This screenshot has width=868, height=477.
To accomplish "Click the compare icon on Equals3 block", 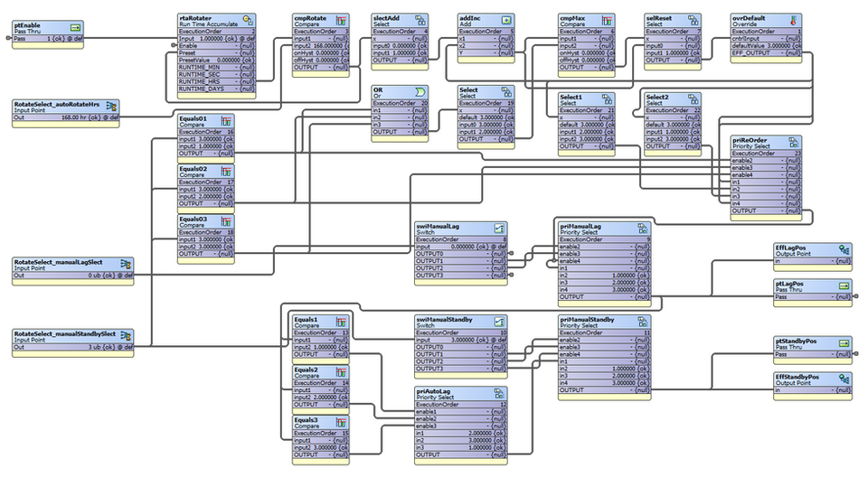I will (341, 422).
